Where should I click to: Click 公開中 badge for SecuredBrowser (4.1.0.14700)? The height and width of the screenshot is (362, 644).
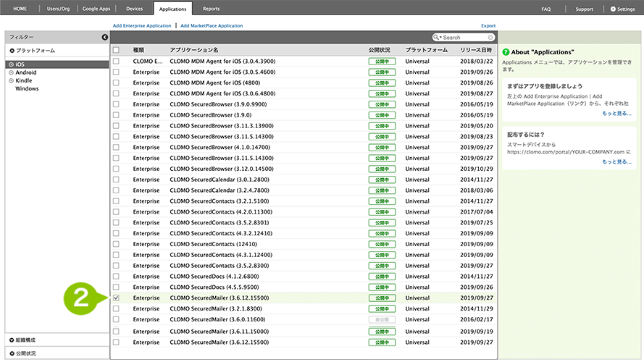coord(382,148)
